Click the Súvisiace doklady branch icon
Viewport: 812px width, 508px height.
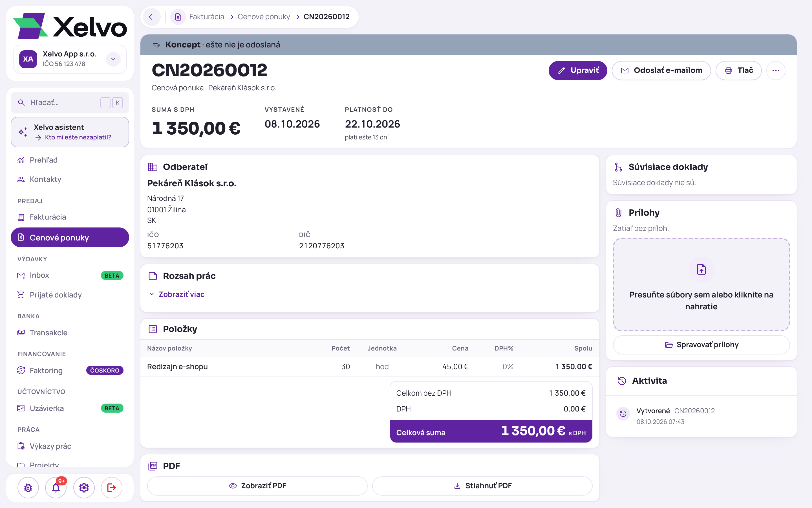pos(618,167)
